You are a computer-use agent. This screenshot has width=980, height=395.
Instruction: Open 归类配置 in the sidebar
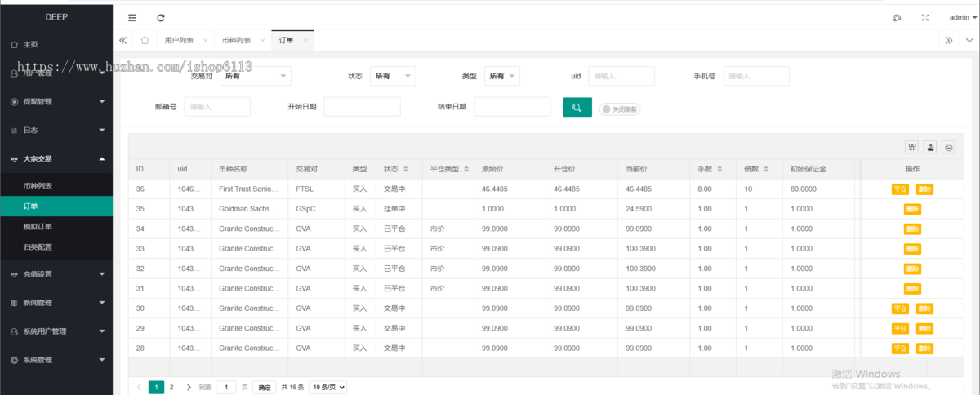coord(56,246)
